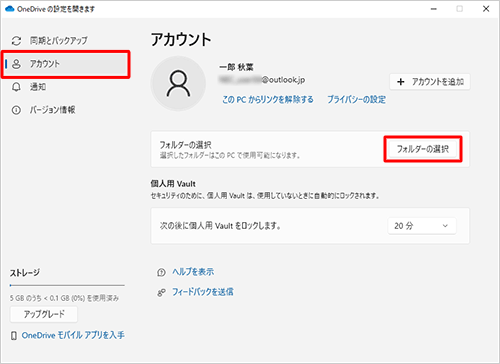Click the feedback icon beside フィードバックを送信
Screen dimensions: 500x364
point(161,293)
